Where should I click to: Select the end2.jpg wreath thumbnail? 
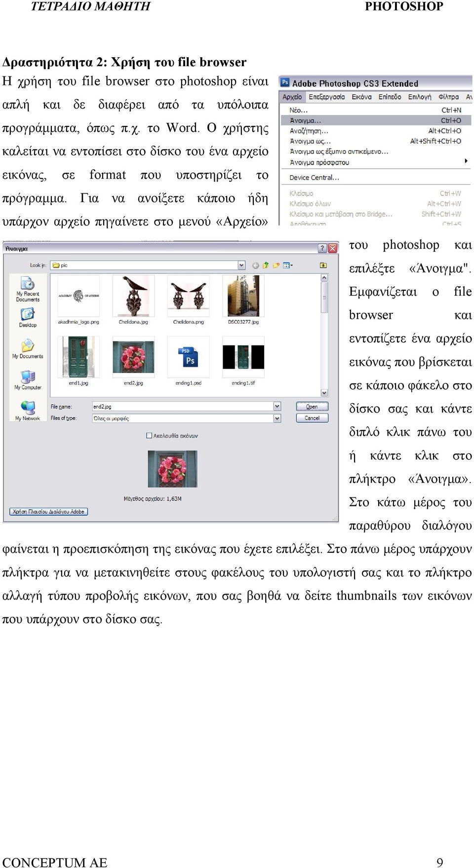click(x=133, y=357)
